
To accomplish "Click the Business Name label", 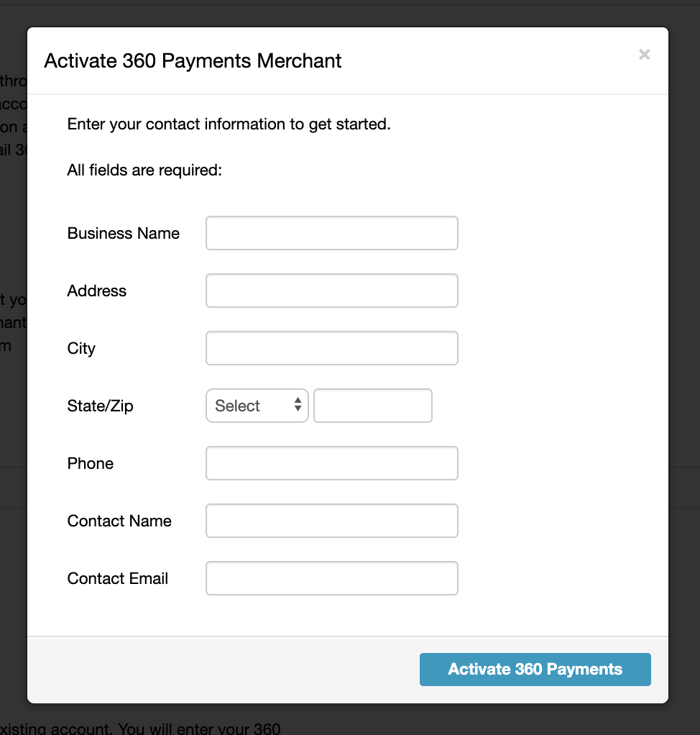I will click(x=123, y=233).
